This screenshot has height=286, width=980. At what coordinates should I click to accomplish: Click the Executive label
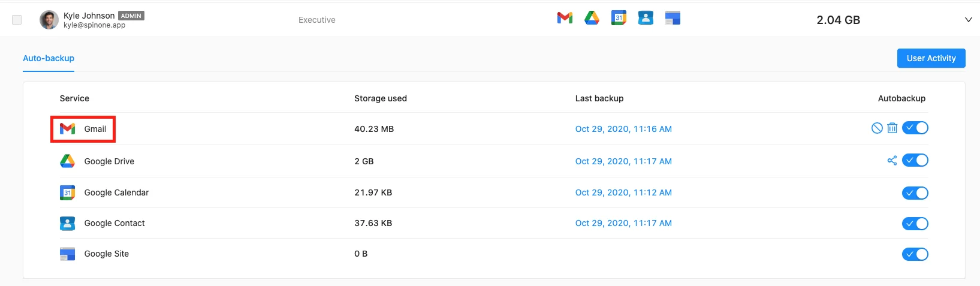[x=317, y=20]
